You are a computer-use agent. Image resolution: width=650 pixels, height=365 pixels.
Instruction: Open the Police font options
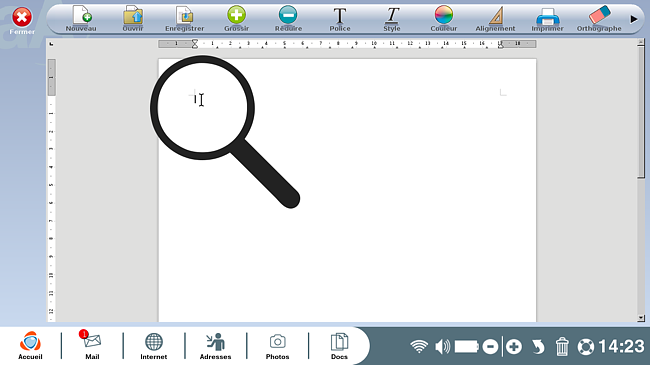[340, 19]
